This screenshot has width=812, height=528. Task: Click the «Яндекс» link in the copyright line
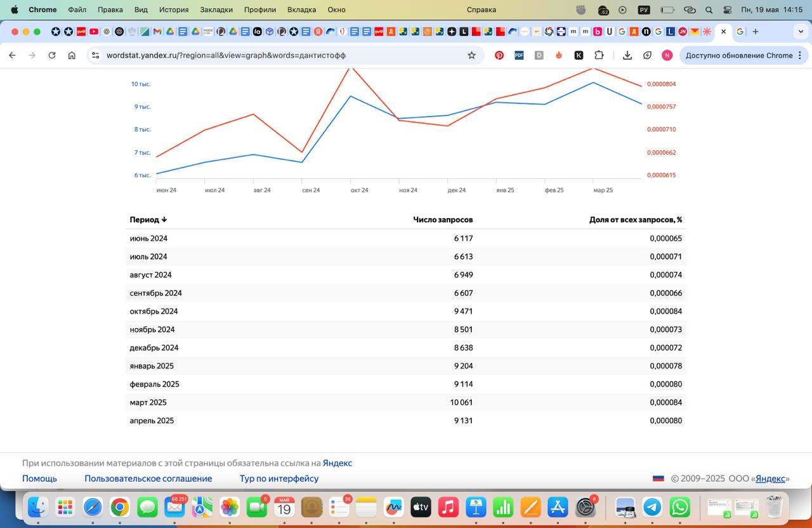(770, 478)
